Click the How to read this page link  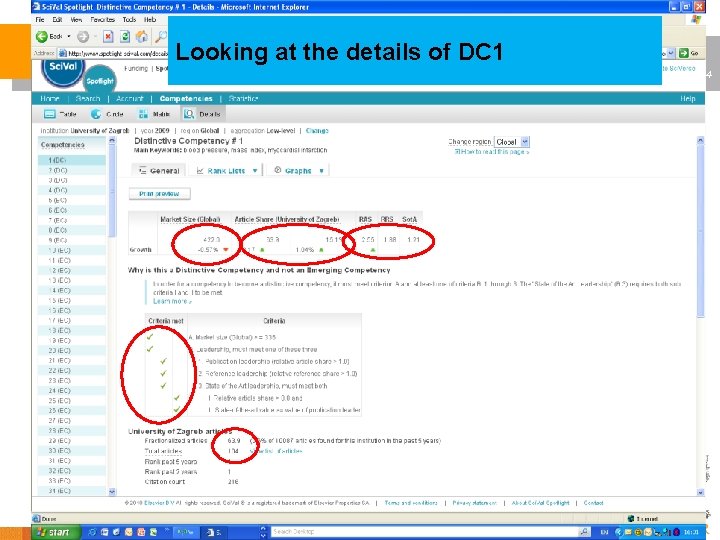[492, 152]
